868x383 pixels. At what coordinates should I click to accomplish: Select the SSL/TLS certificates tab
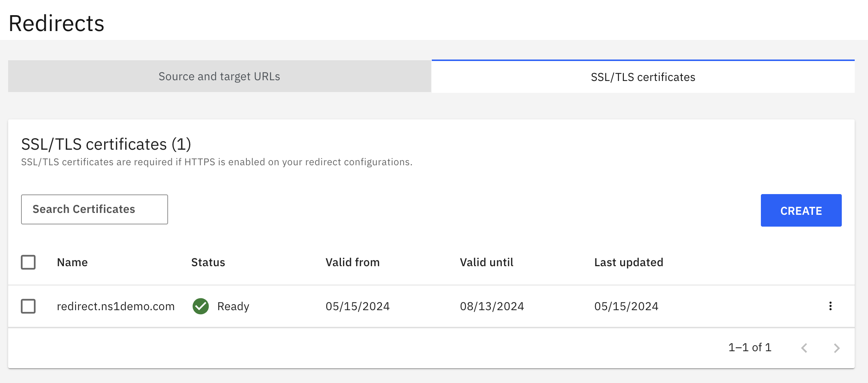[x=643, y=77]
